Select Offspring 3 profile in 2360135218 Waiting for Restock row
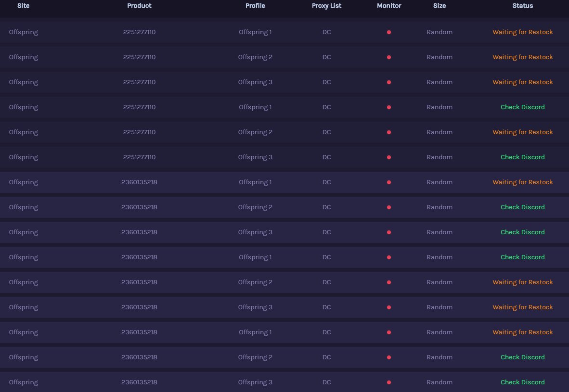This screenshot has width=569, height=392. point(255,307)
